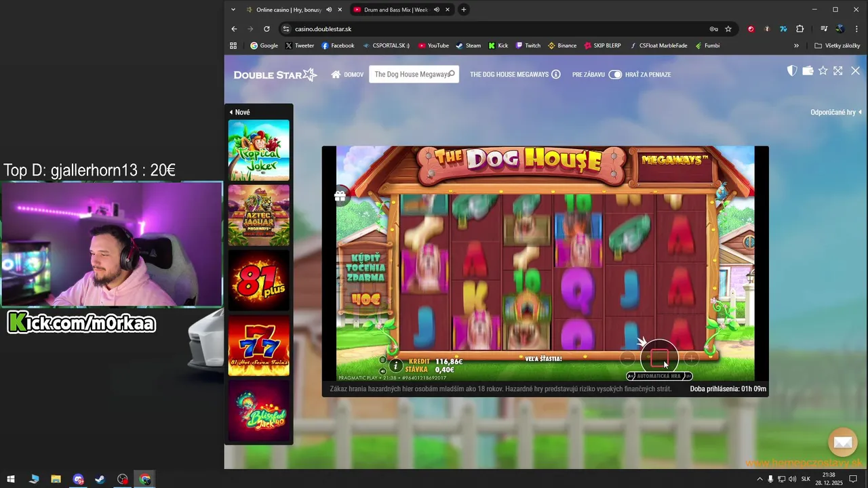Open Steam from the taskbar
Screen dimensions: 868x488
click(100, 479)
